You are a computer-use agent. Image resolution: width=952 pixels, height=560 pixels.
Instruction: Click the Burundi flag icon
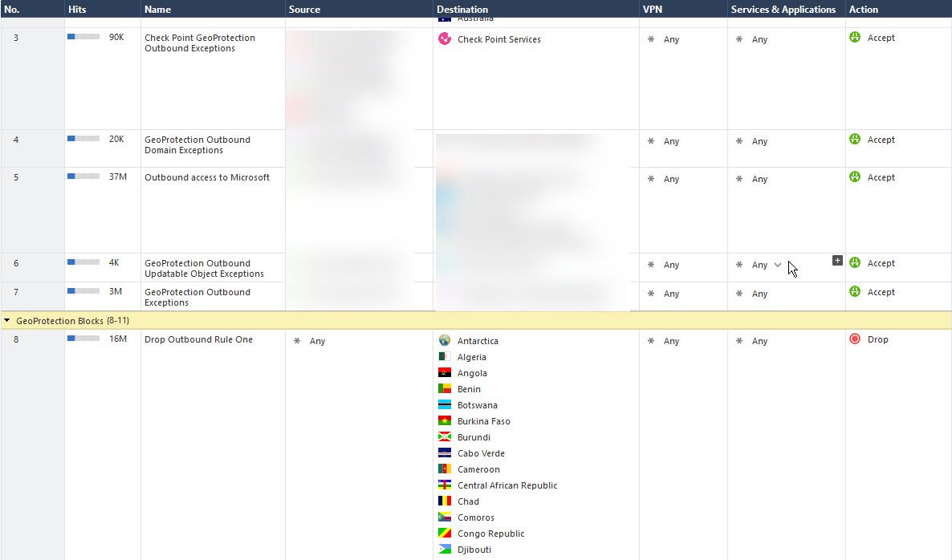point(445,436)
